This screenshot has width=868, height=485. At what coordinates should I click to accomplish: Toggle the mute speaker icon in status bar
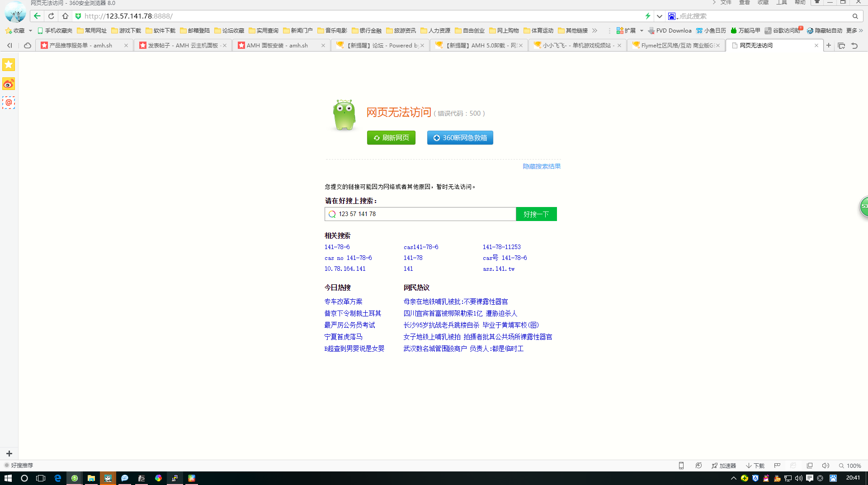(826, 466)
